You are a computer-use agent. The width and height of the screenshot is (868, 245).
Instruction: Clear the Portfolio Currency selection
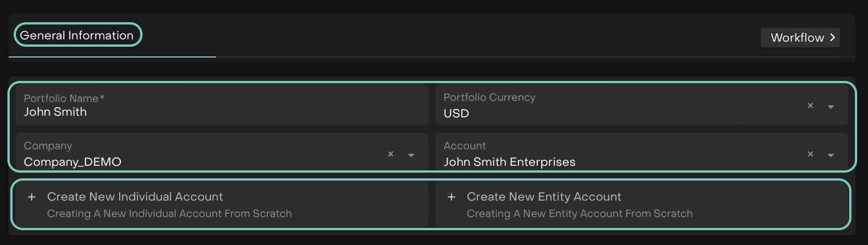[810, 105]
